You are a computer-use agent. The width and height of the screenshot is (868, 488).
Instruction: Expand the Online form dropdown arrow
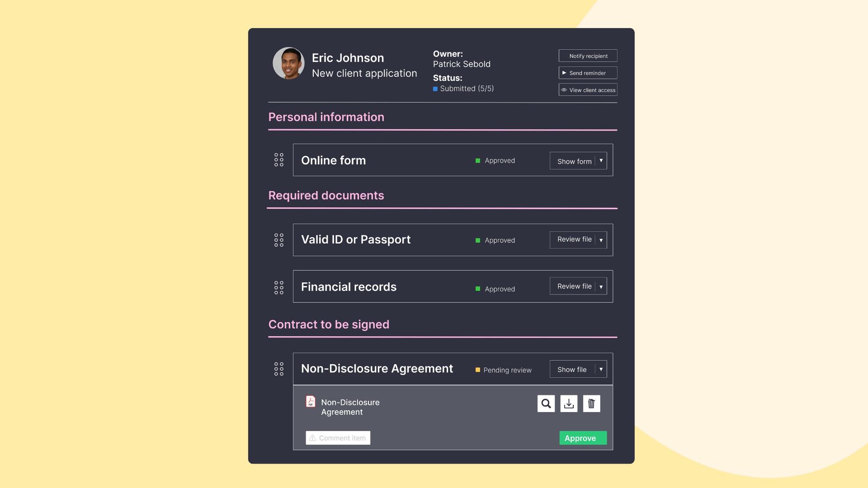(x=601, y=160)
